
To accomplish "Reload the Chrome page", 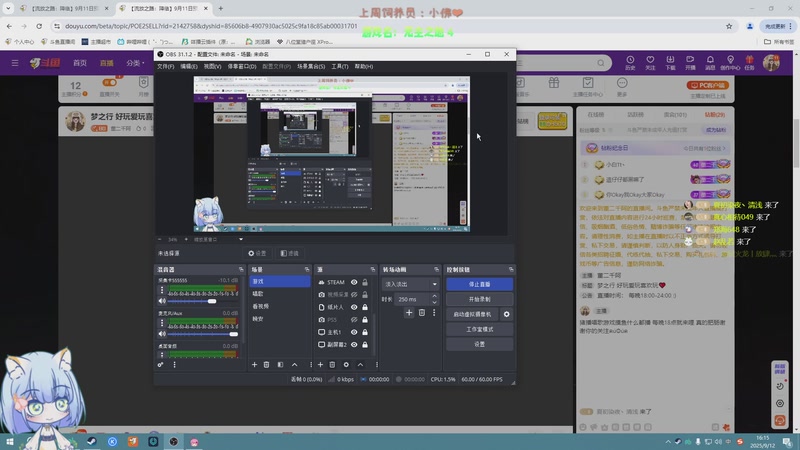I will 39,26.
